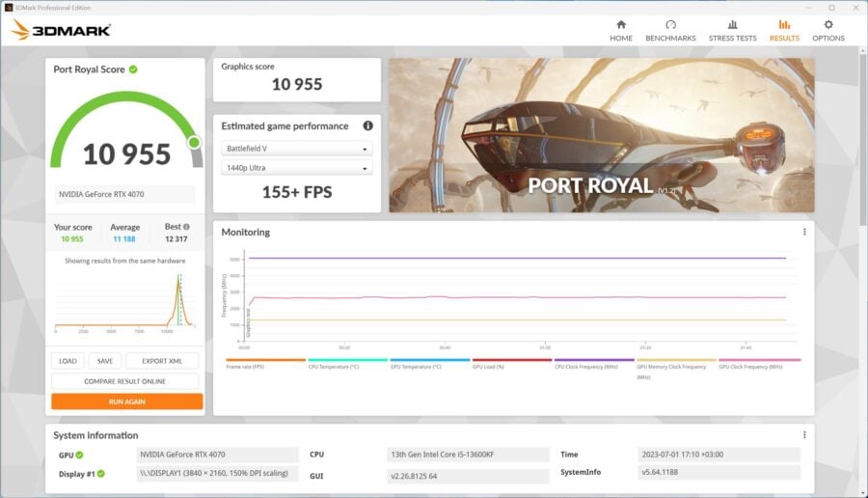Select the Results tab
868x498 pixels.
click(x=784, y=31)
